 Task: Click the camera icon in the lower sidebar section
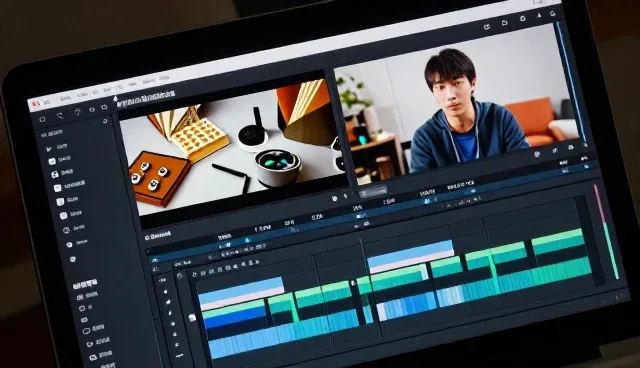coord(80,297)
